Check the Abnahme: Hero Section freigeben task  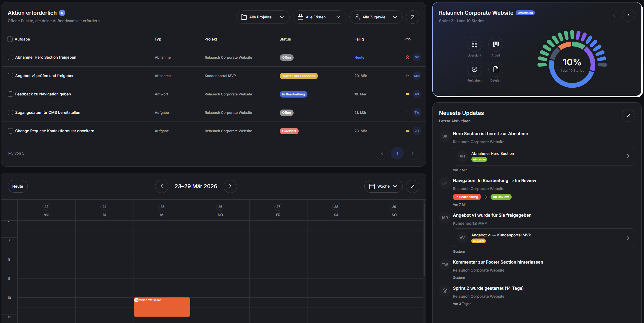point(10,57)
